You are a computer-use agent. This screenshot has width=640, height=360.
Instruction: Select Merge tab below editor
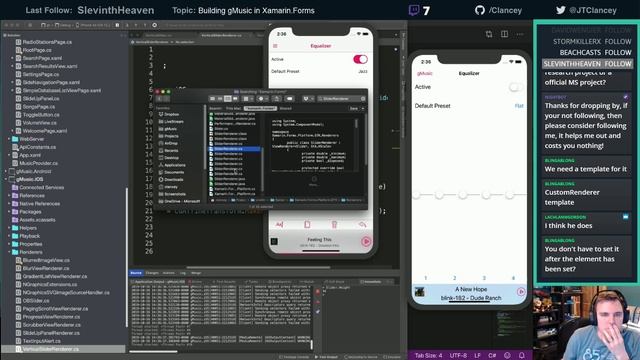tap(196, 273)
